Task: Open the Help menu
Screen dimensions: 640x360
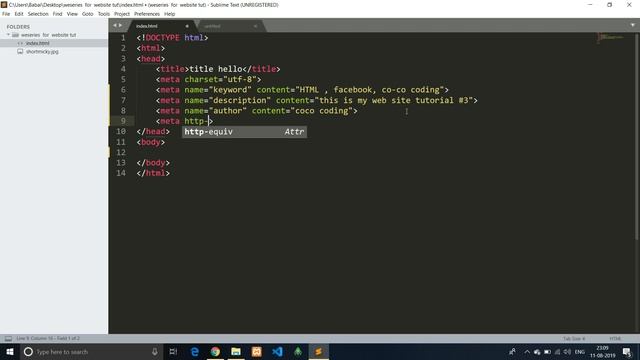Action: point(169,14)
